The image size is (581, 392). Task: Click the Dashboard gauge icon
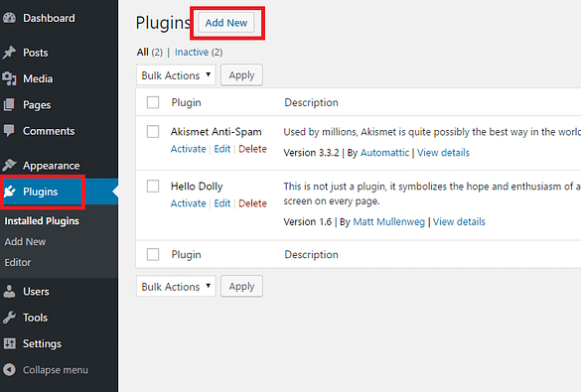[x=9, y=18]
